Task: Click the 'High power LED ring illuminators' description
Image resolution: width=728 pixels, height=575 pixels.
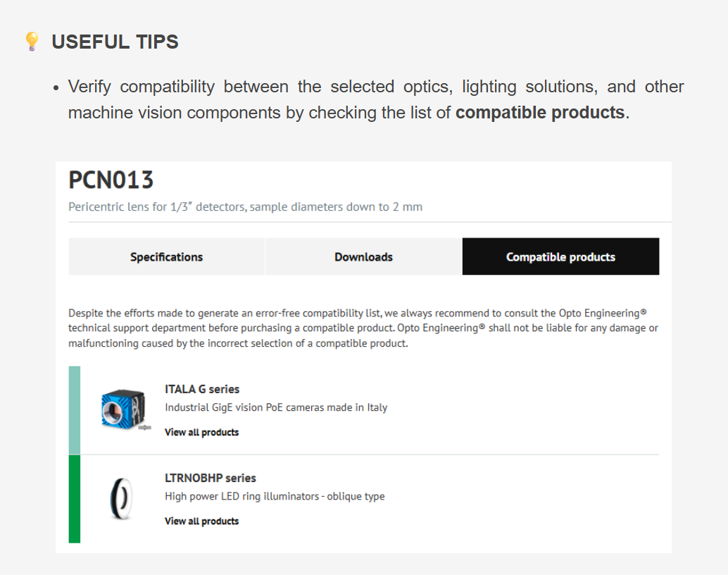Action: tap(275, 496)
